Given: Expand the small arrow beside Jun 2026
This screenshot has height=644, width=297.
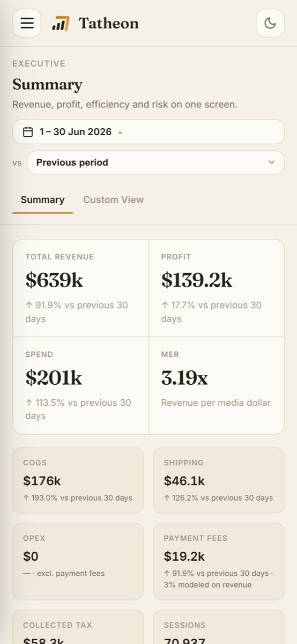Looking at the screenshot, I should [120, 133].
